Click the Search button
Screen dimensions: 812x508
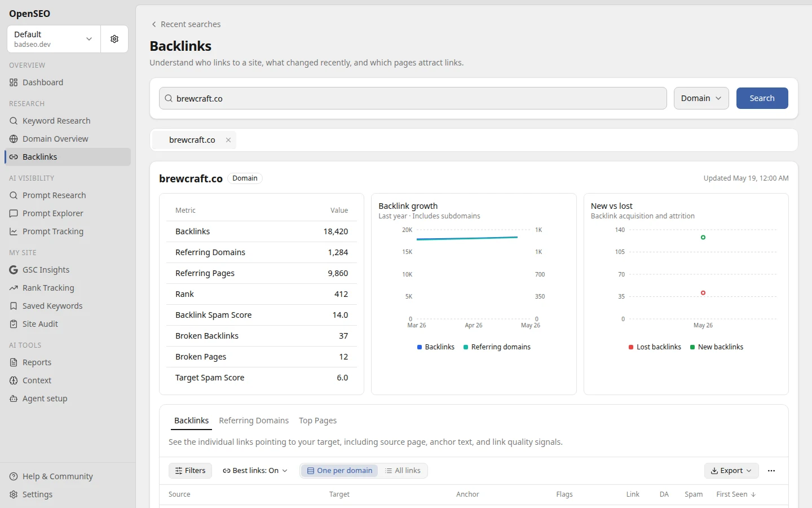(x=762, y=98)
